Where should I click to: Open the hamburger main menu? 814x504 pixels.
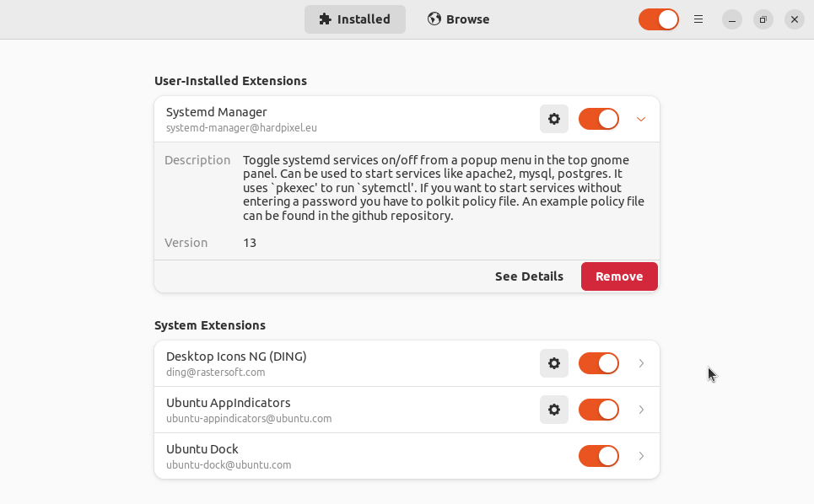click(698, 19)
